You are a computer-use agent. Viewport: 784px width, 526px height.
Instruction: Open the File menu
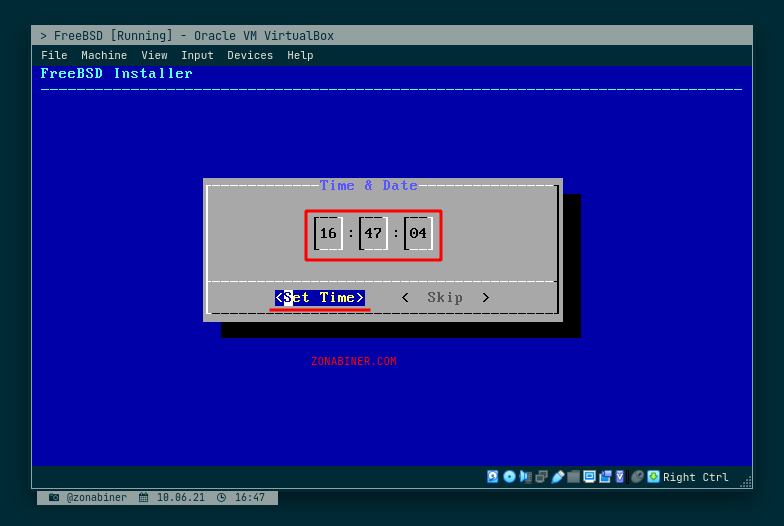click(x=54, y=55)
